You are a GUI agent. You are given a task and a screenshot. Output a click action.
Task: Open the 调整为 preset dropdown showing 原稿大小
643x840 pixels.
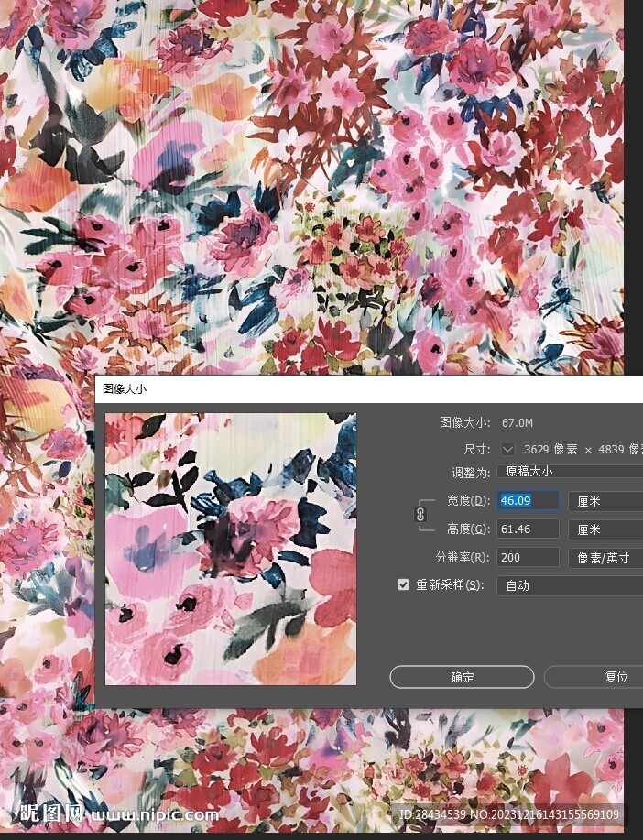point(570,472)
